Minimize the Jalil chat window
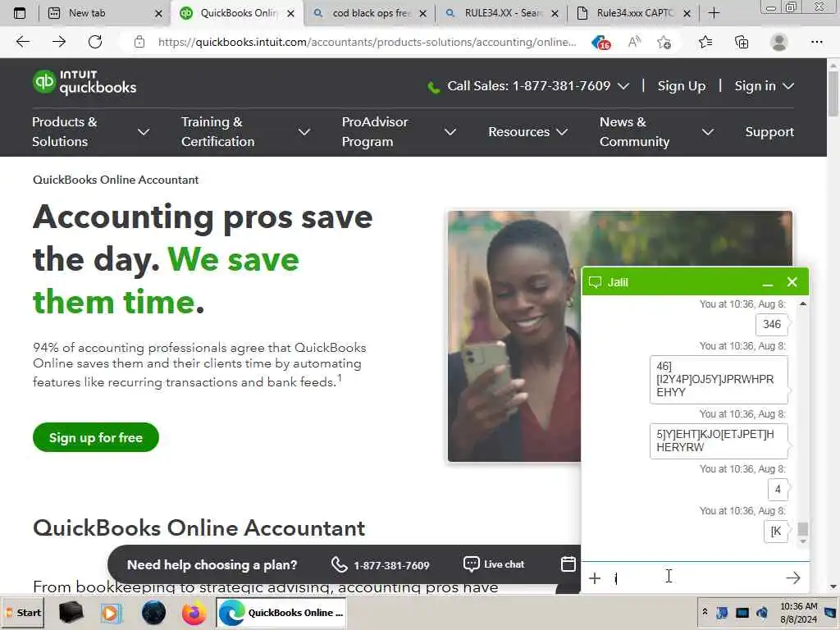This screenshot has width=840, height=630. (x=767, y=283)
